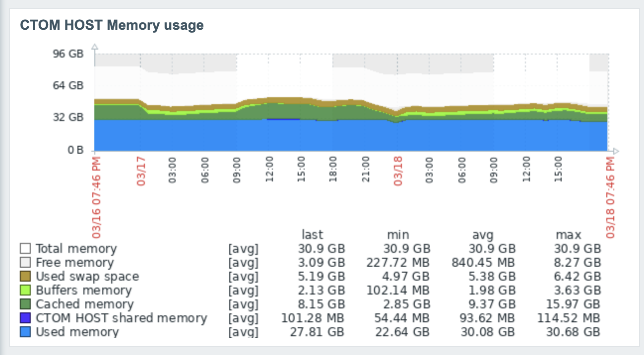Click the "last" column header in the legend
The image size is (644, 355).
(312, 235)
